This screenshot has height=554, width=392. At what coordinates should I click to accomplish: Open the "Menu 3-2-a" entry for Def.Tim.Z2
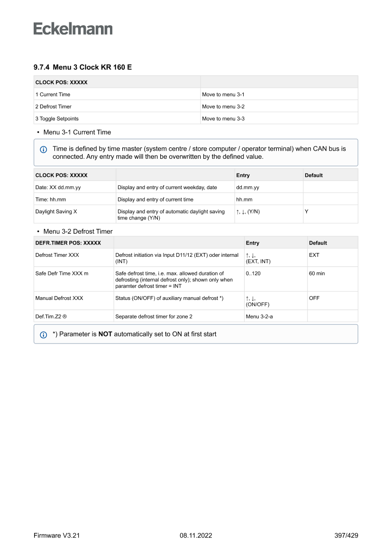pos(259,316)
